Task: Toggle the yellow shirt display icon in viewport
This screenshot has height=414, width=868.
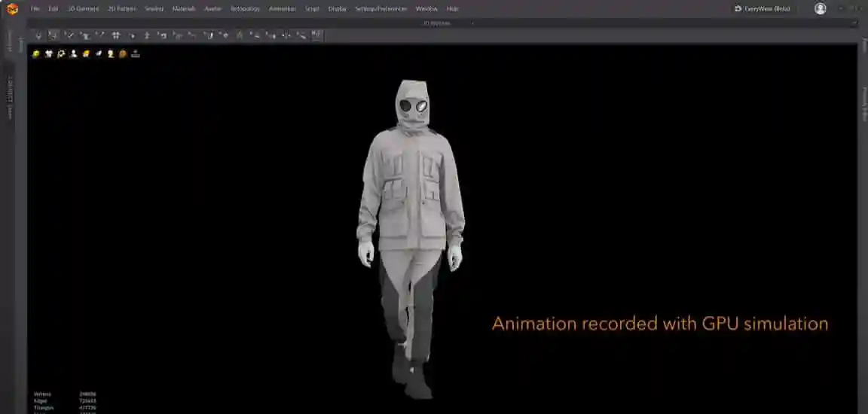Action: (x=86, y=53)
